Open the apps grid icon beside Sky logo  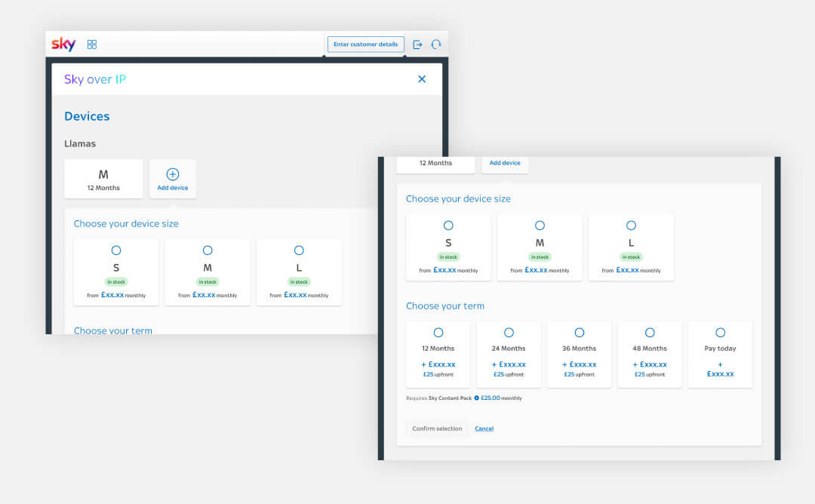point(92,45)
